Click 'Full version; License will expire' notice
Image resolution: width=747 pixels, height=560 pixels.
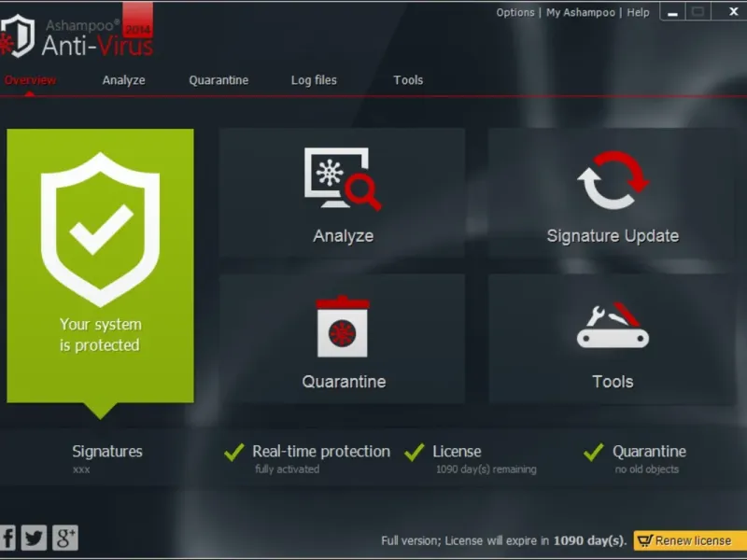(x=503, y=541)
